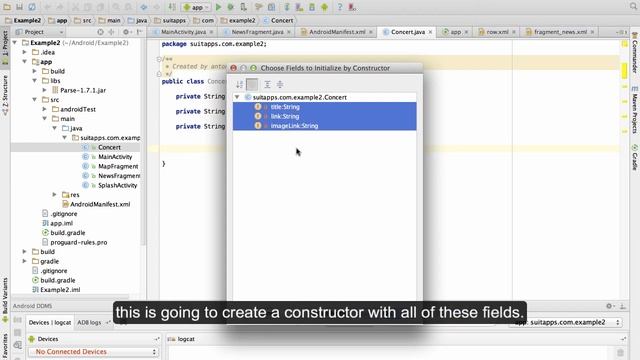The height and width of the screenshot is (360, 640).
Task: Expand the res folder
Action: 54,195
